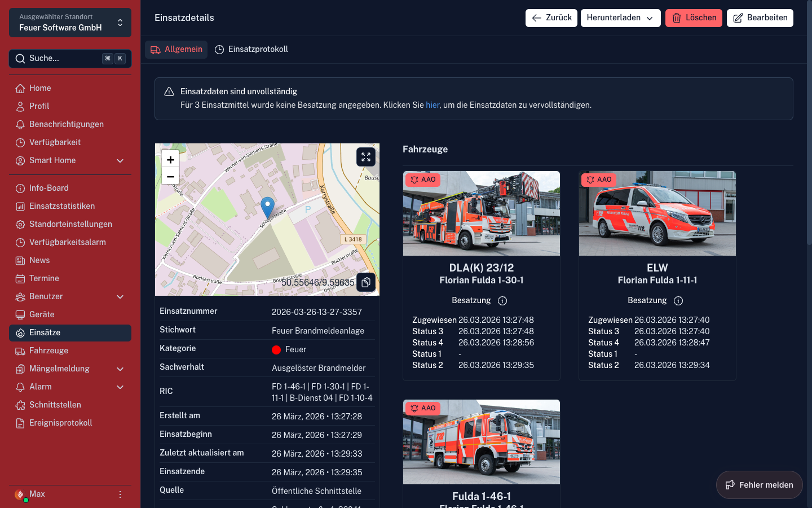Go to Standorteinstellungen

[70, 224]
